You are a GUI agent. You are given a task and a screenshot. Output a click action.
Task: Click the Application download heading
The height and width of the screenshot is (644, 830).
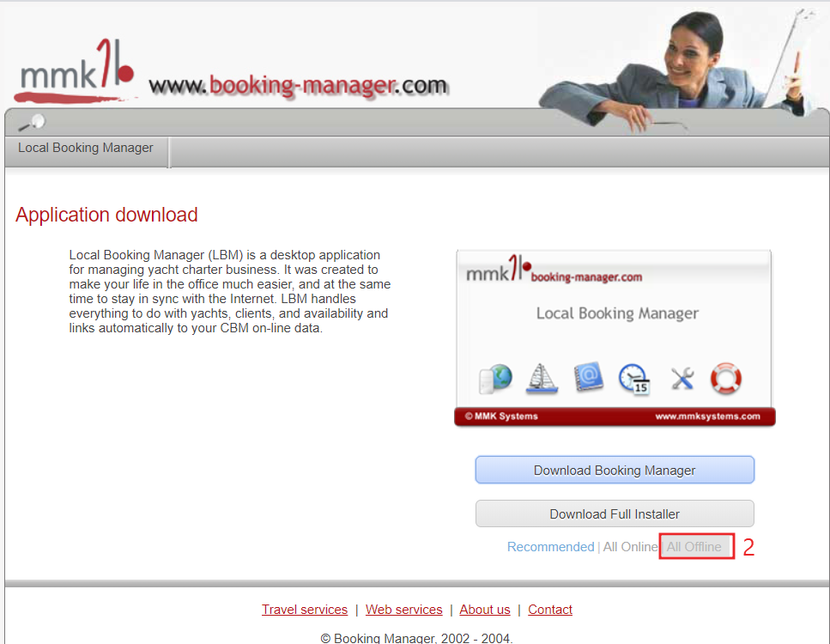click(106, 215)
